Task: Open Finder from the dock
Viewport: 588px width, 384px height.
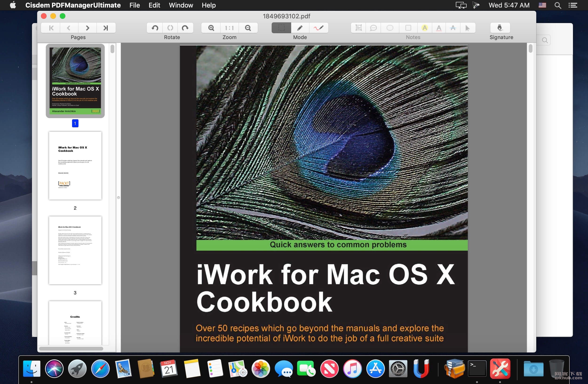Action: coord(32,369)
